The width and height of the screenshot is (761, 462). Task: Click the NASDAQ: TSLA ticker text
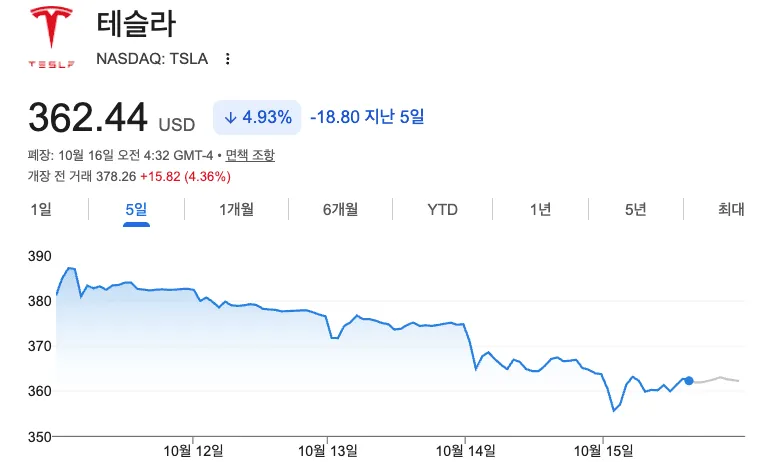coord(152,59)
